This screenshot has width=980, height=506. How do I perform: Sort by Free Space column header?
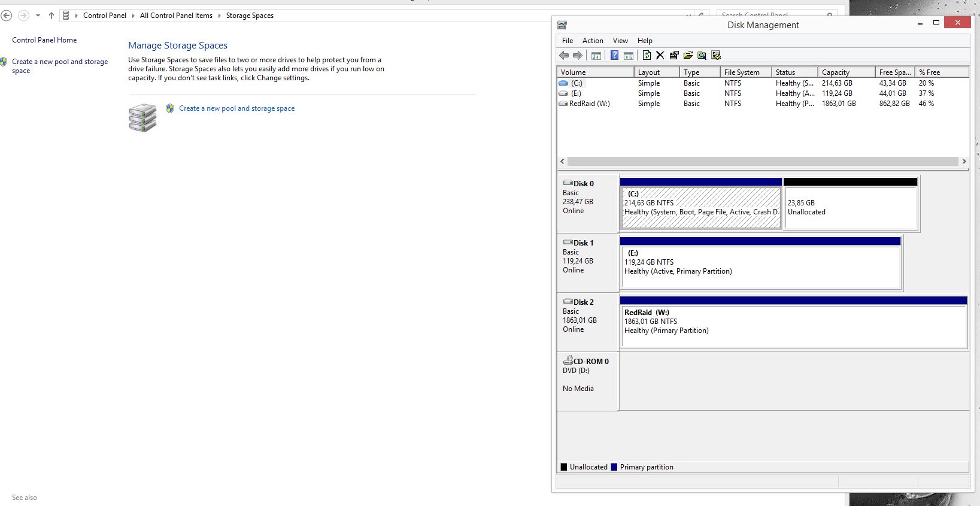tap(895, 72)
